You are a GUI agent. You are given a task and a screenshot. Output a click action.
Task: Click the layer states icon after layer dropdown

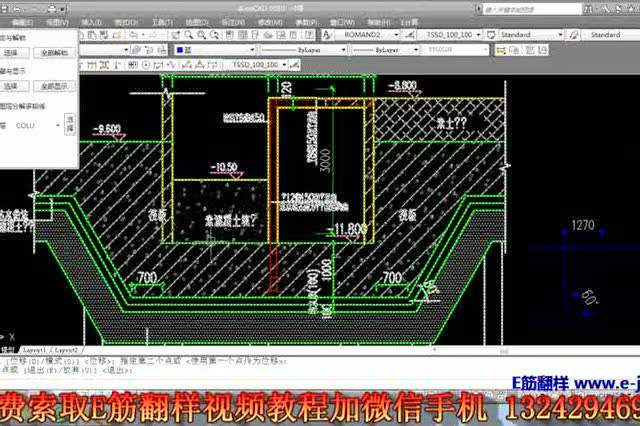pos(136,50)
